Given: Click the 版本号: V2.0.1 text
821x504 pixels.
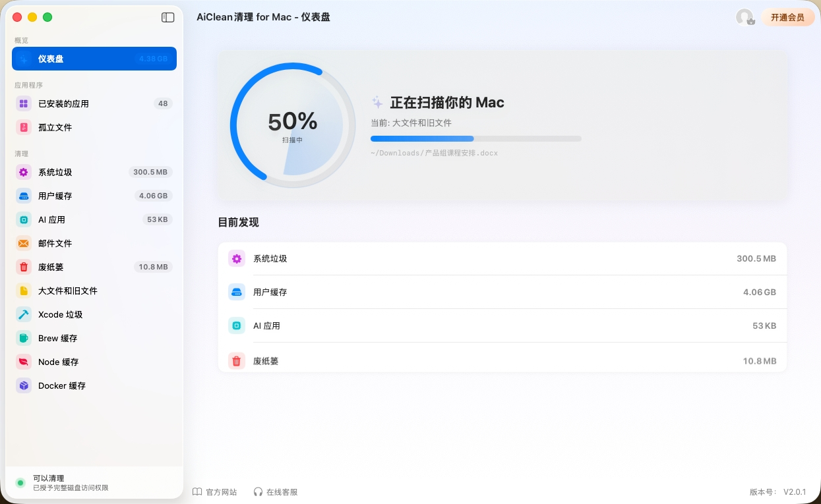Looking at the screenshot, I should [x=777, y=492].
